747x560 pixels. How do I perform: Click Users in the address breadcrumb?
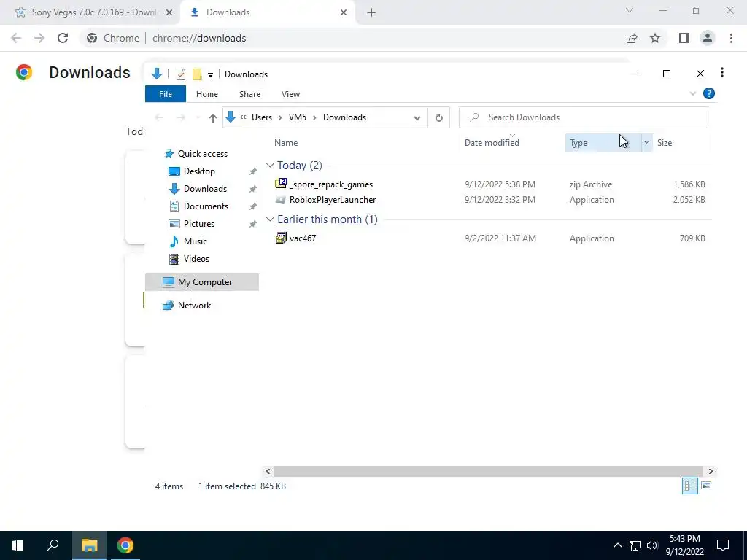262,117
